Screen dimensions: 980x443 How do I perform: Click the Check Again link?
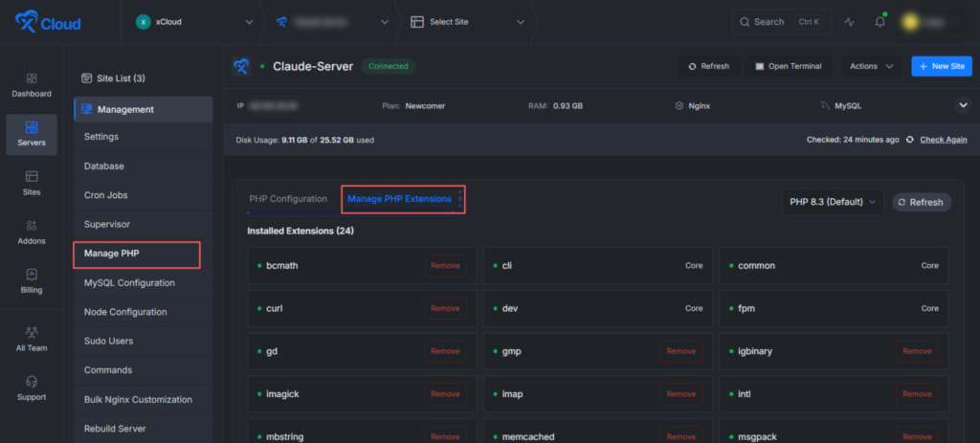pos(943,140)
